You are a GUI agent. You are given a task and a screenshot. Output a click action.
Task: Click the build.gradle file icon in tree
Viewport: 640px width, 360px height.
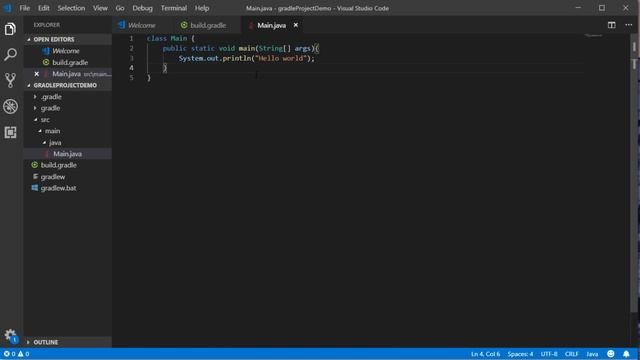tap(35, 165)
